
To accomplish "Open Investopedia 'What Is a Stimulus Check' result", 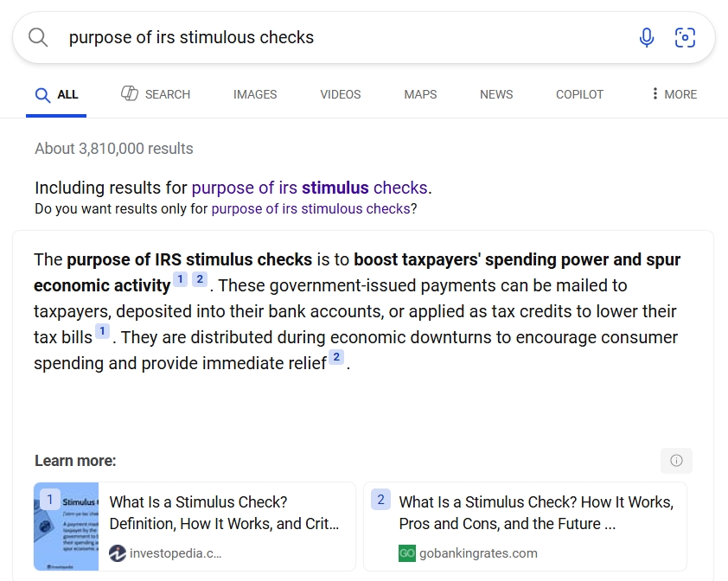I will click(224, 513).
